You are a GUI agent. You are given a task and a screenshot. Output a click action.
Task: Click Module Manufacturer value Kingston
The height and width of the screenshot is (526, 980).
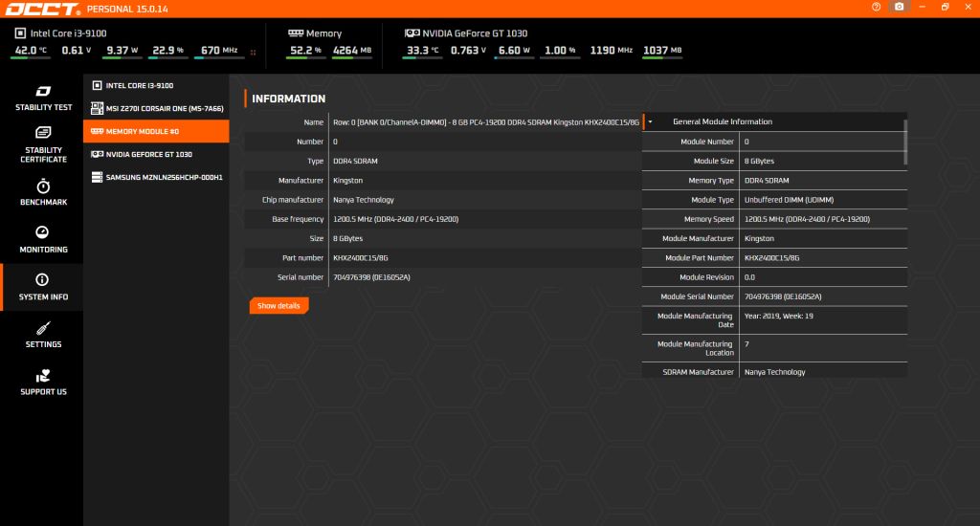click(x=759, y=239)
